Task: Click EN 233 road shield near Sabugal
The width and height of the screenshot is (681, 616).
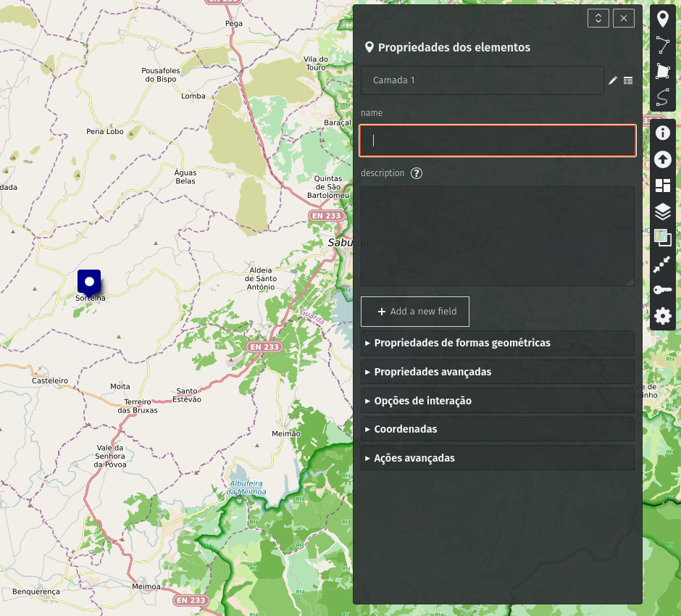Action: click(x=327, y=215)
